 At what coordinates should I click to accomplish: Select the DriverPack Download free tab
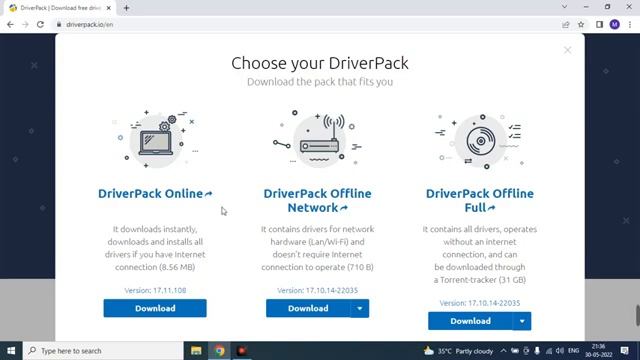click(60, 8)
